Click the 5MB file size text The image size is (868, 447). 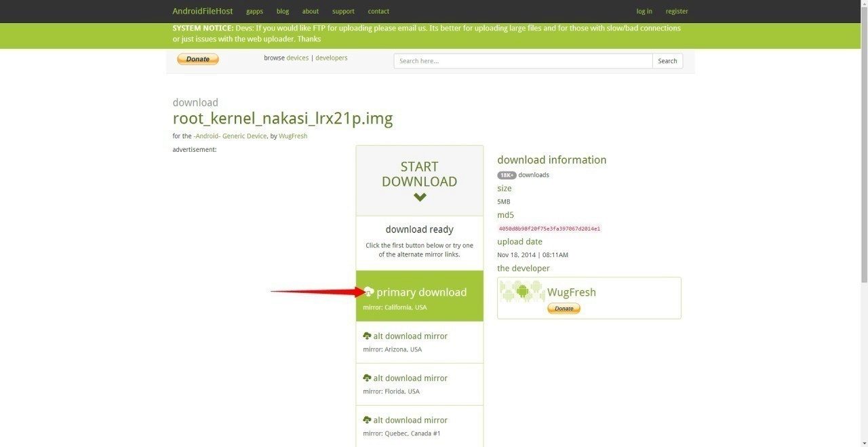[x=504, y=202]
